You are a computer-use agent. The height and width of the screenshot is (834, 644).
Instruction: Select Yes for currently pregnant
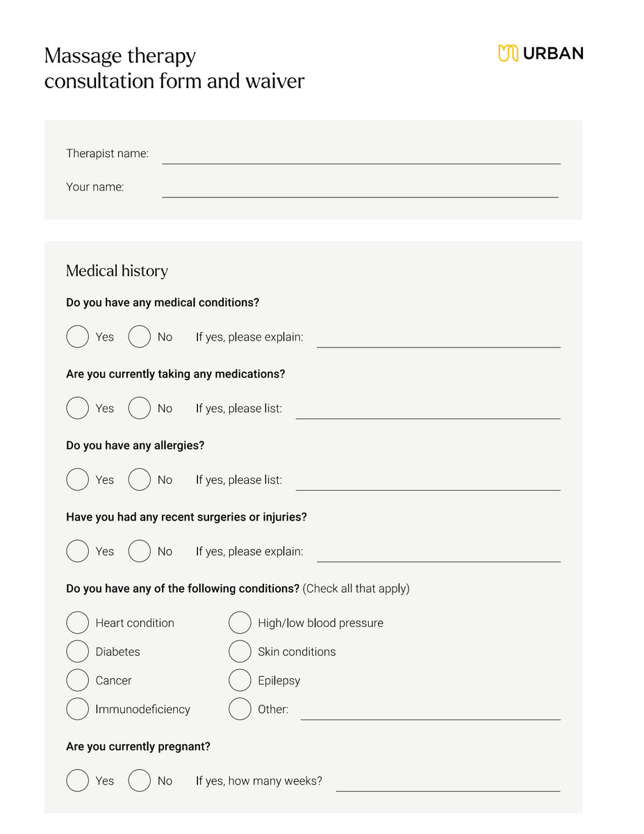pos(77,780)
